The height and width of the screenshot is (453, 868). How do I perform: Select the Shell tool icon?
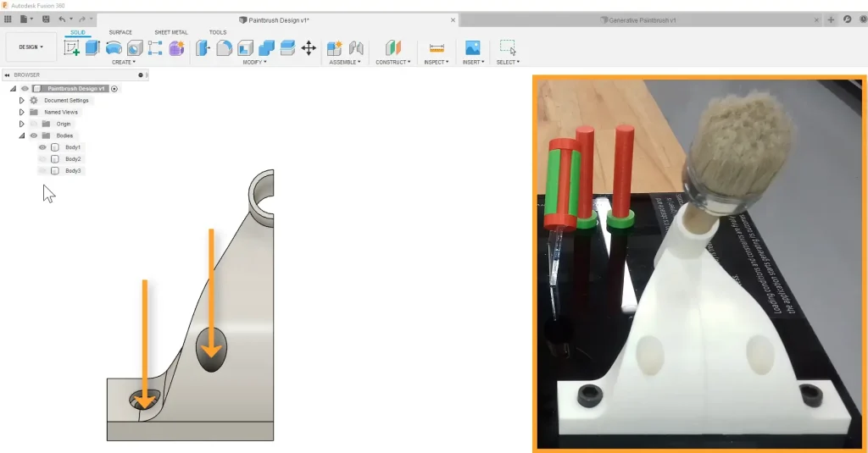[245, 48]
